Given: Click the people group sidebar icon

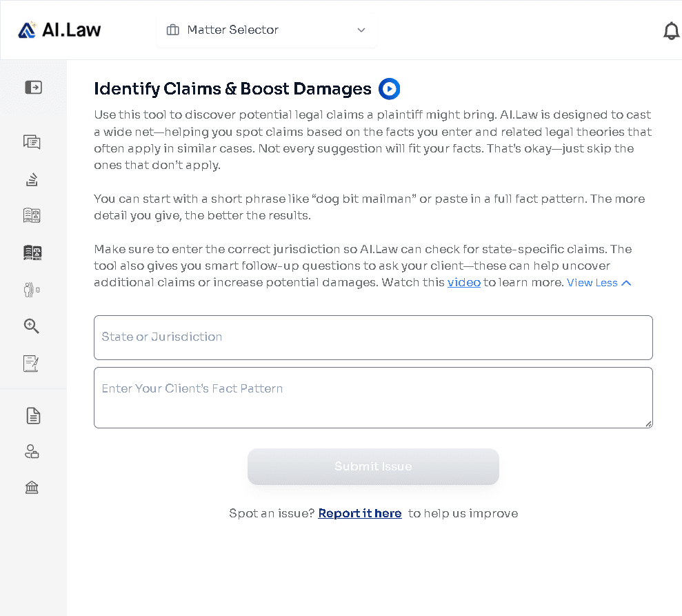Looking at the screenshot, I should [x=32, y=289].
